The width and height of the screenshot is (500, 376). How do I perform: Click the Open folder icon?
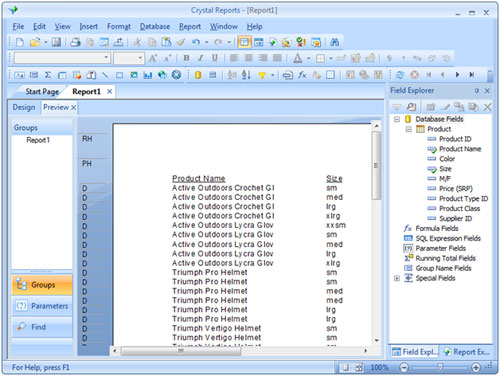tap(35, 42)
